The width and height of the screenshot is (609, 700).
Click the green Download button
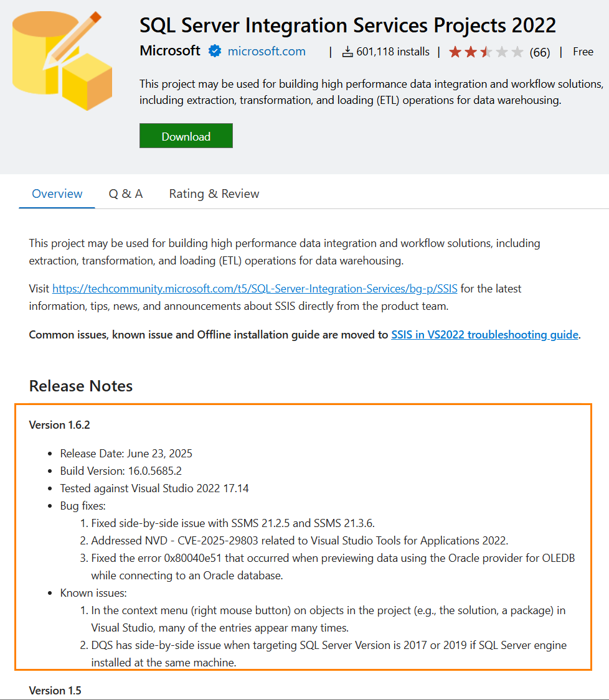(186, 136)
